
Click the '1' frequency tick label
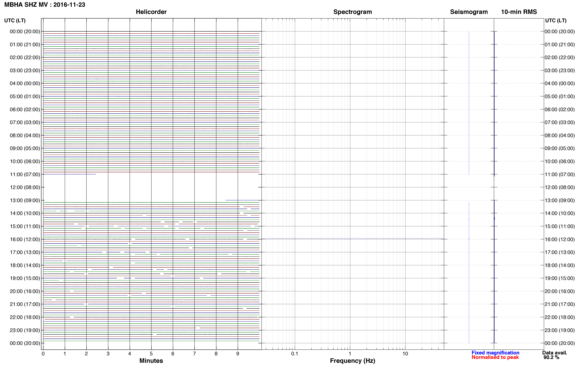coord(350,354)
